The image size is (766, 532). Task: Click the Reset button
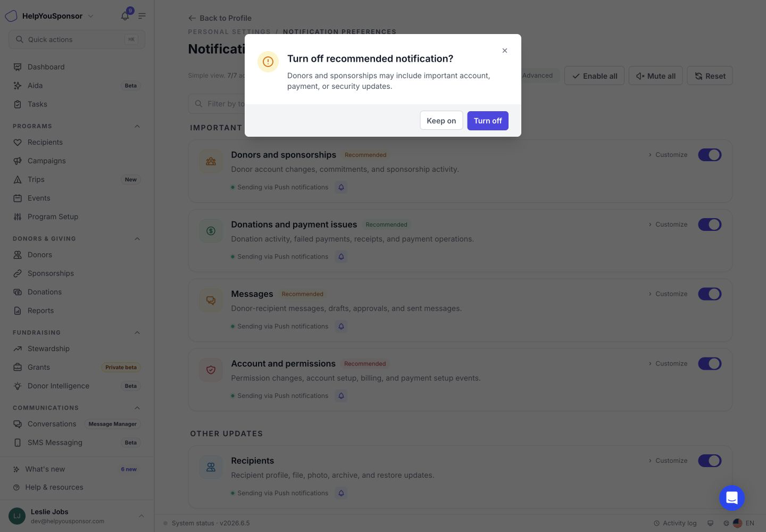[710, 76]
